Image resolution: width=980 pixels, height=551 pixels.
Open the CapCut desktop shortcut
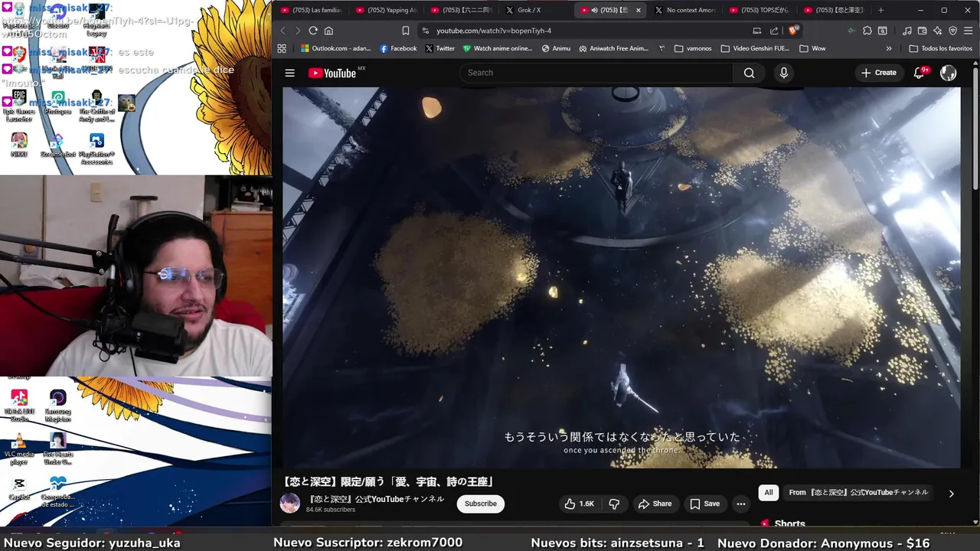pos(19,488)
